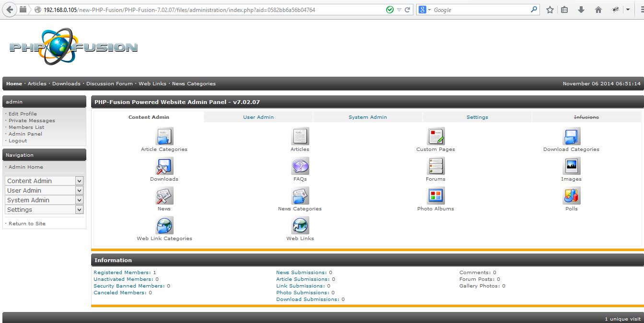Open Photo Submissions link
This screenshot has height=323, width=644.
[x=303, y=292]
